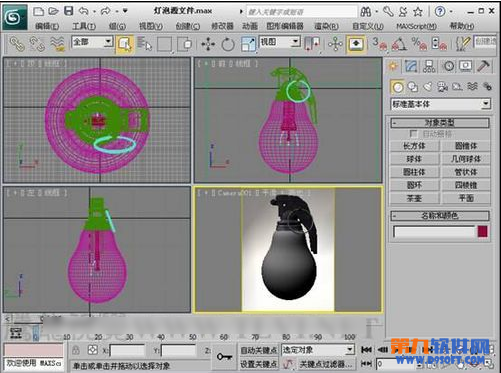Select the Geometry category icon
This screenshot has width=501, height=373.
coord(397,87)
